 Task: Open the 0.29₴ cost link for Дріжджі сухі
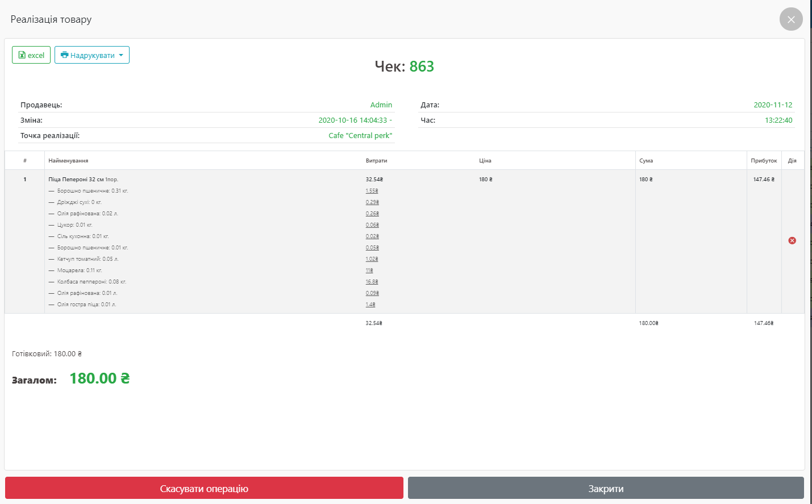click(372, 202)
